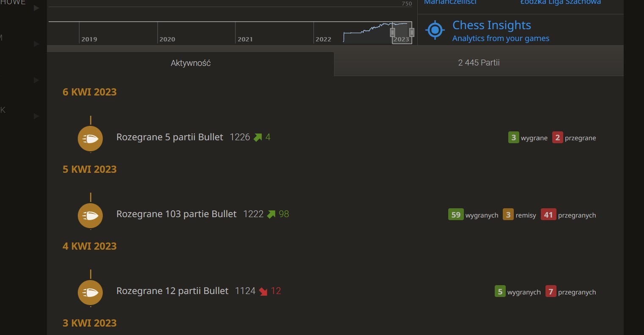
Task: Open the 2 445 Partii tab
Action: click(x=479, y=63)
